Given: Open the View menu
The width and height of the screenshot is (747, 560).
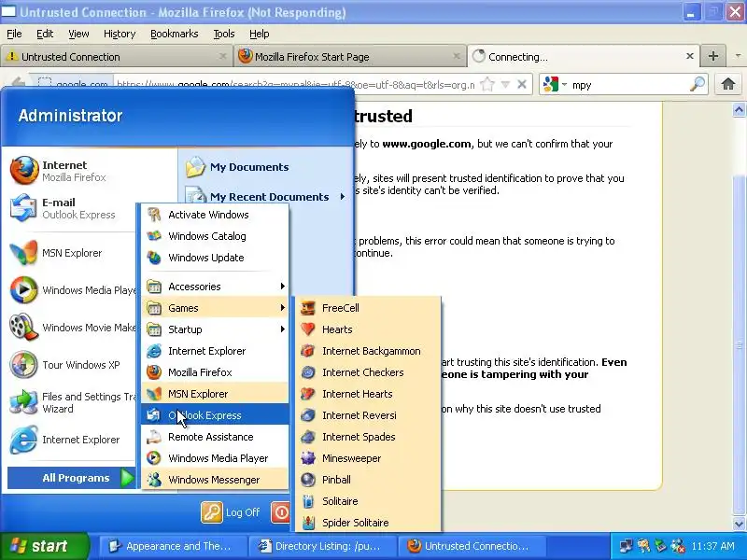Looking at the screenshot, I should click(78, 34).
